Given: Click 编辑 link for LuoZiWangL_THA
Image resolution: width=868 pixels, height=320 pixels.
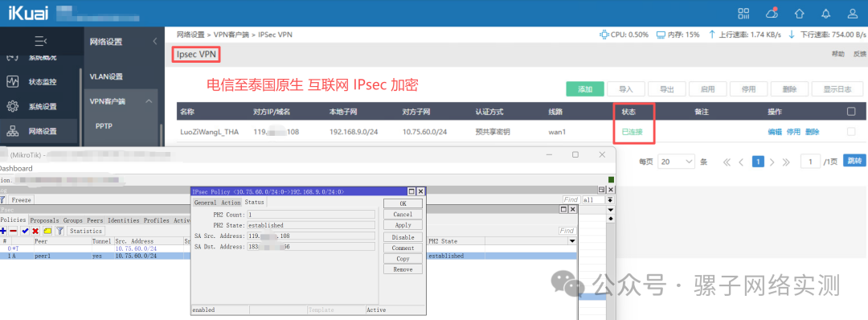Looking at the screenshot, I should (775, 132).
